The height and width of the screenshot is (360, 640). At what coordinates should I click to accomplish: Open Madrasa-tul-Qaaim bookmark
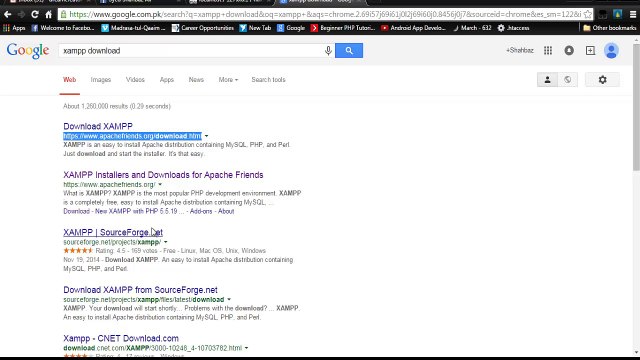click(x=133, y=28)
